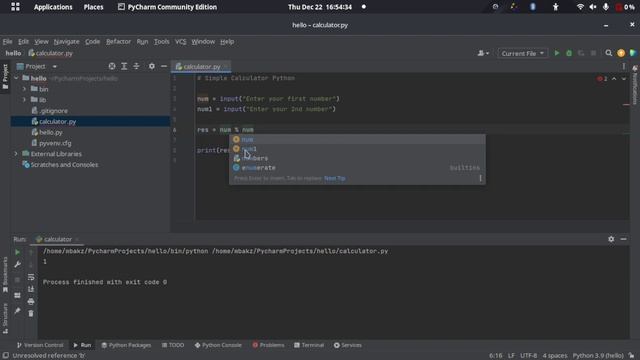
Task: Expand External Libraries node
Action: 16,154
